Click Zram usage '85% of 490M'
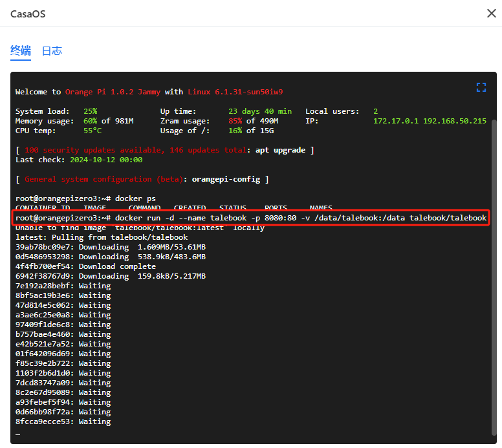The width and height of the screenshot is (502, 448). click(x=253, y=121)
